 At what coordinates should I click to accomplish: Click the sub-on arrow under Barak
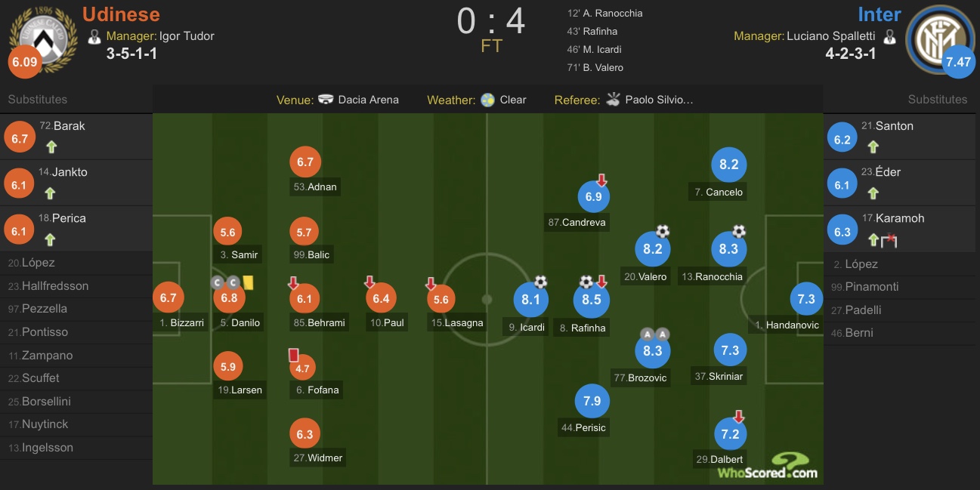(51, 147)
